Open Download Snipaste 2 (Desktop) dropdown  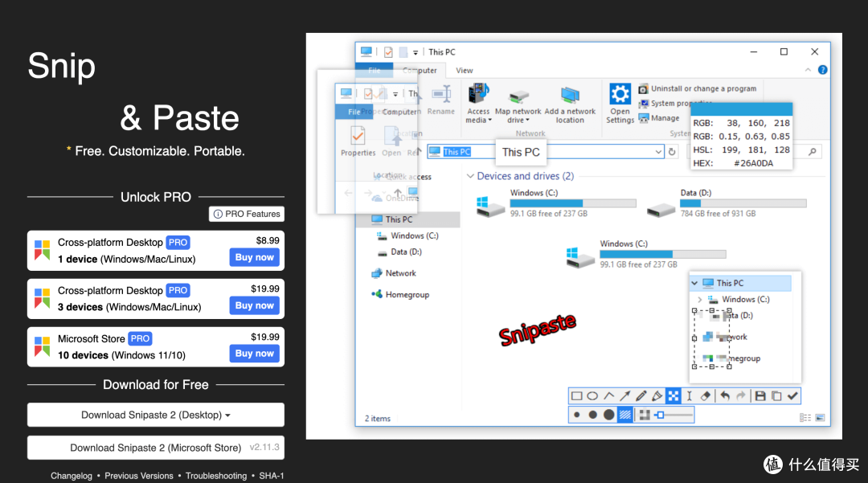156,415
